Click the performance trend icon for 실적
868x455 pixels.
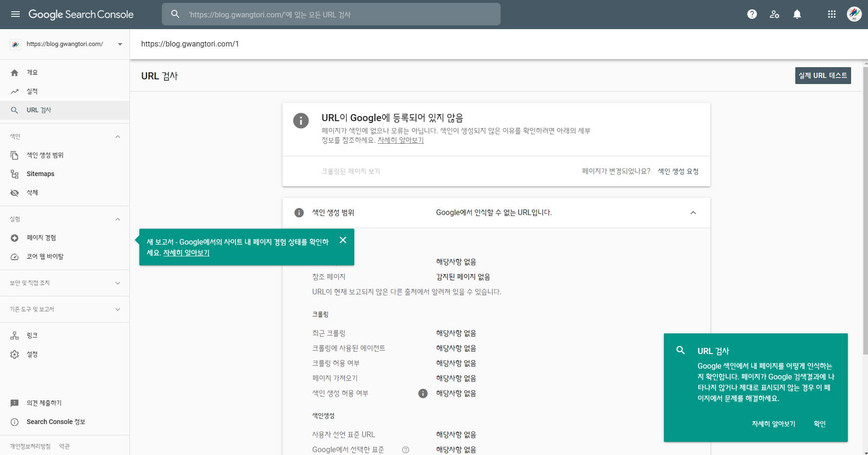click(15, 92)
